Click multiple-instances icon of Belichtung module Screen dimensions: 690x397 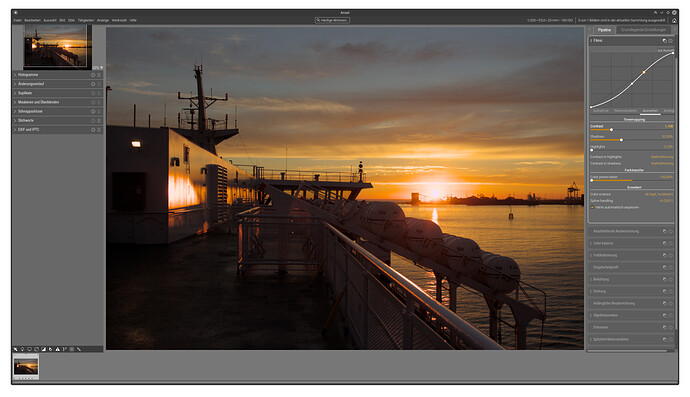pyautogui.click(x=664, y=279)
